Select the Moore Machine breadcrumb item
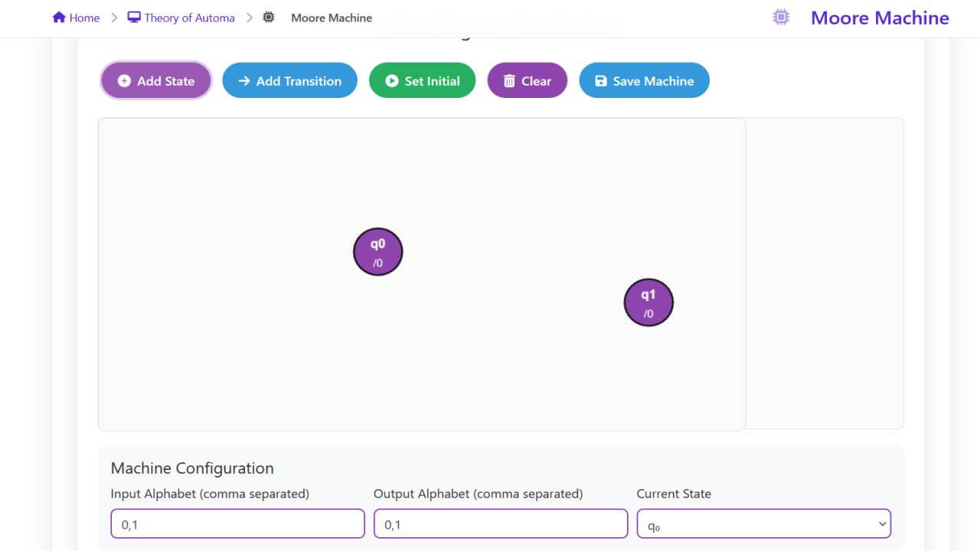The height and width of the screenshot is (551, 980). [x=332, y=18]
